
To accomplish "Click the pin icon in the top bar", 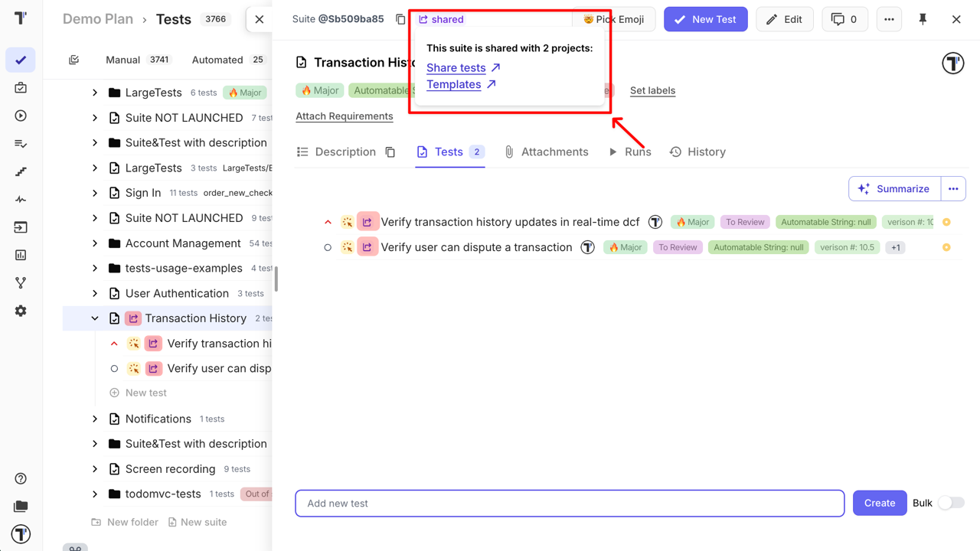I will (x=923, y=19).
